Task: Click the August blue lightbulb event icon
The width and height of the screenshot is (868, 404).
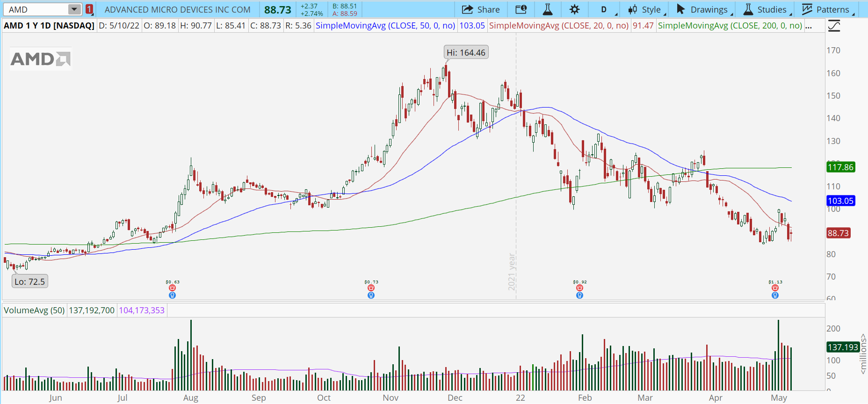Action: coord(172,295)
